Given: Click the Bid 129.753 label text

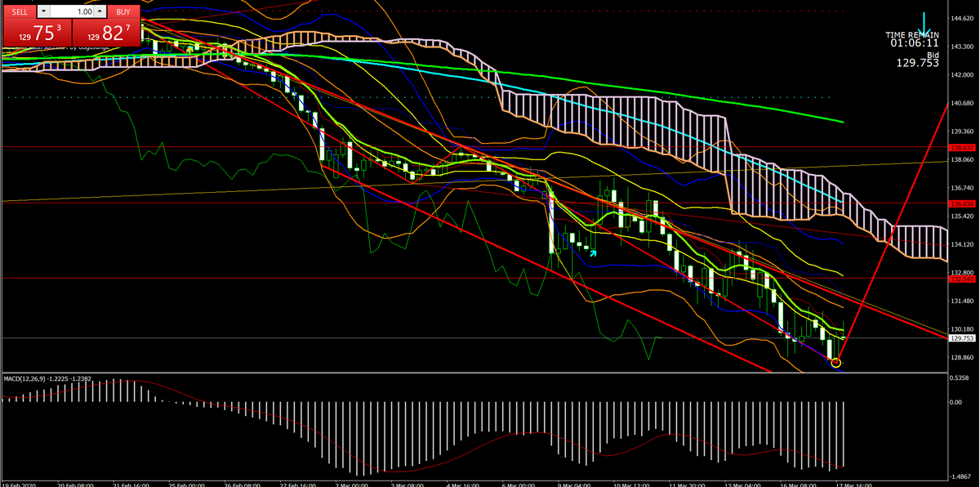Looking at the screenshot, I should point(918,58).
